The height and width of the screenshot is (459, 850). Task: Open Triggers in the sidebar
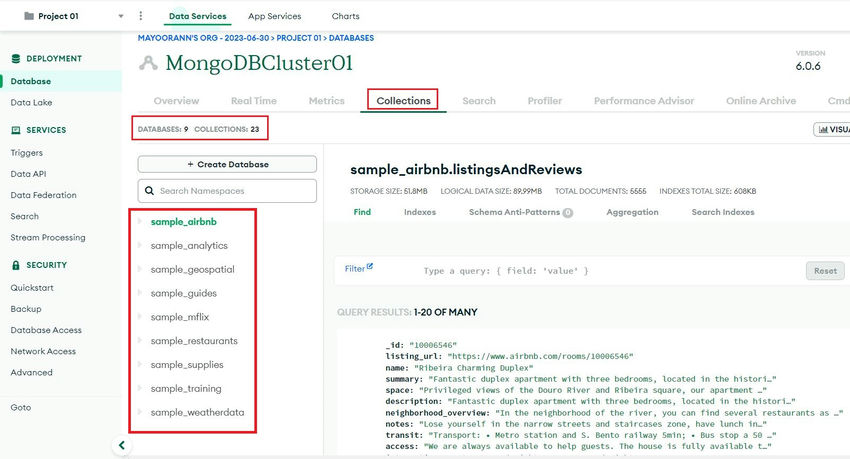click(27, 153)
